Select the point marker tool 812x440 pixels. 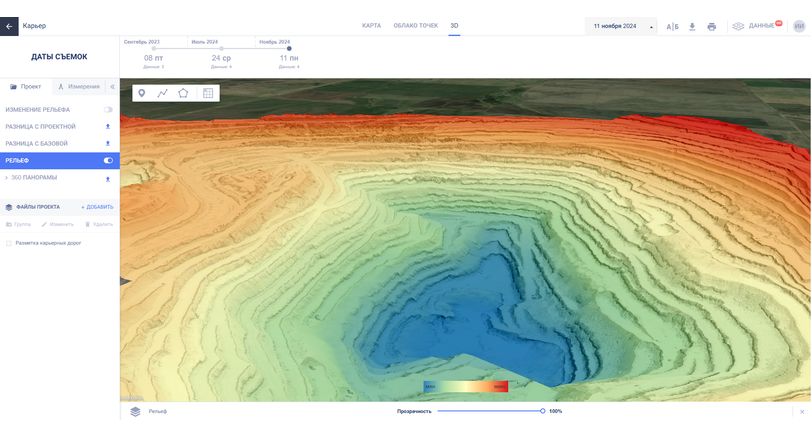click(141, 93)
